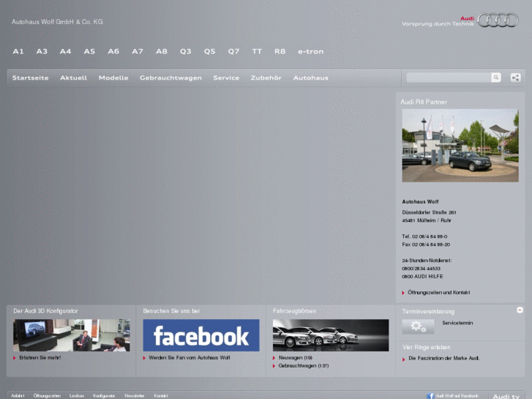Open Gebrauchtwagen (137) listing
This screenshot has height=399, width=532.
point(304,366)
